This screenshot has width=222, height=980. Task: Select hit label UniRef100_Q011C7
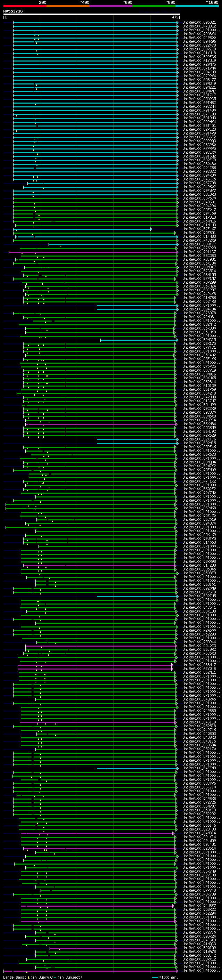(199, 252)
